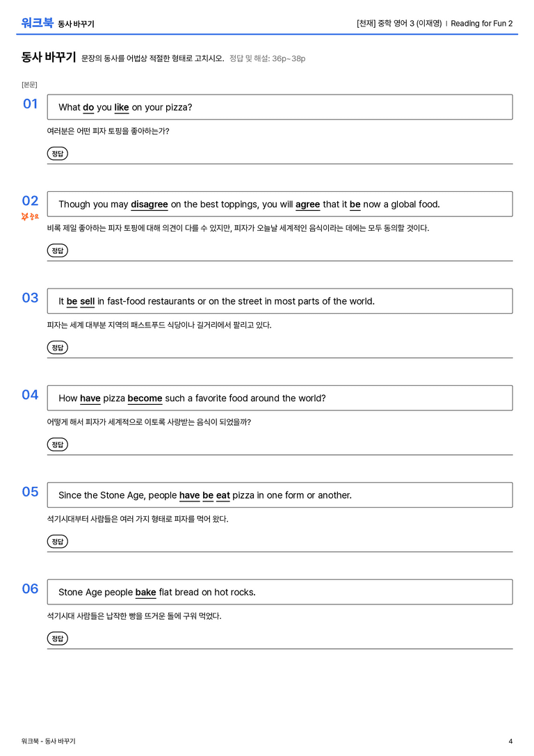Image resolution: width=534 pixels, height=756 pixels.
Task: Click the 정답 badge under question 01
Action: pyautogui.click(x=57, y=153)
